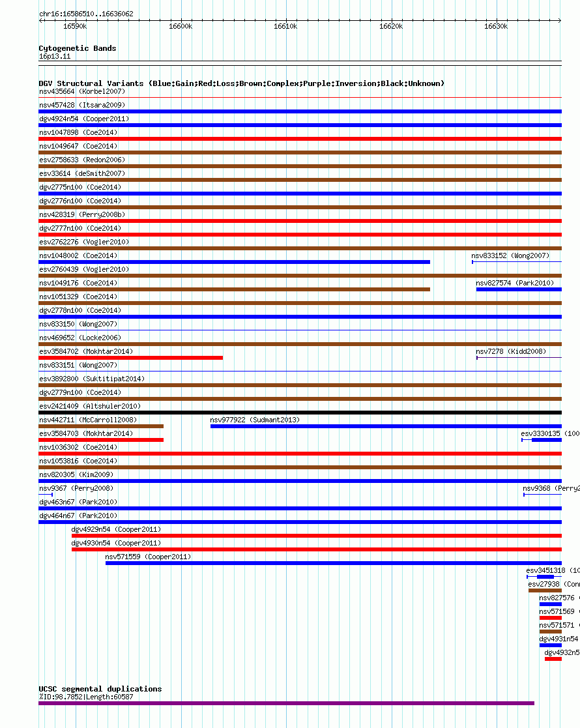Click the 16590k ruler tick label

click(75, 27)
